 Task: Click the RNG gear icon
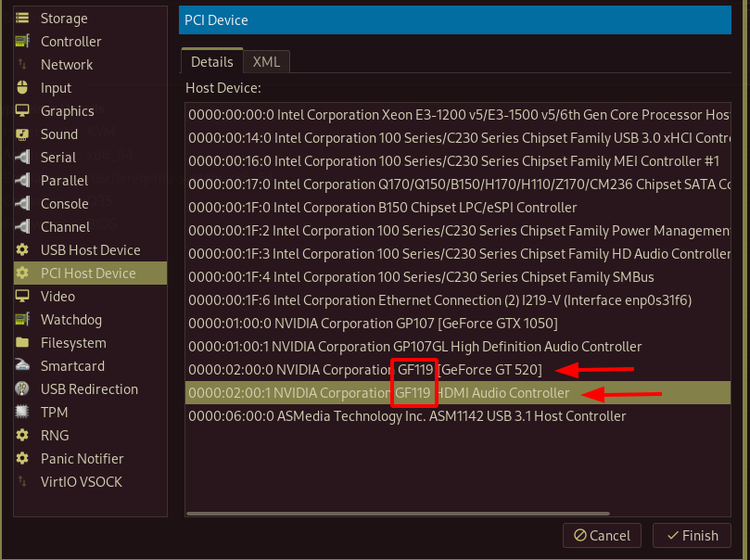pyautogui.click(x=22, y=435)
